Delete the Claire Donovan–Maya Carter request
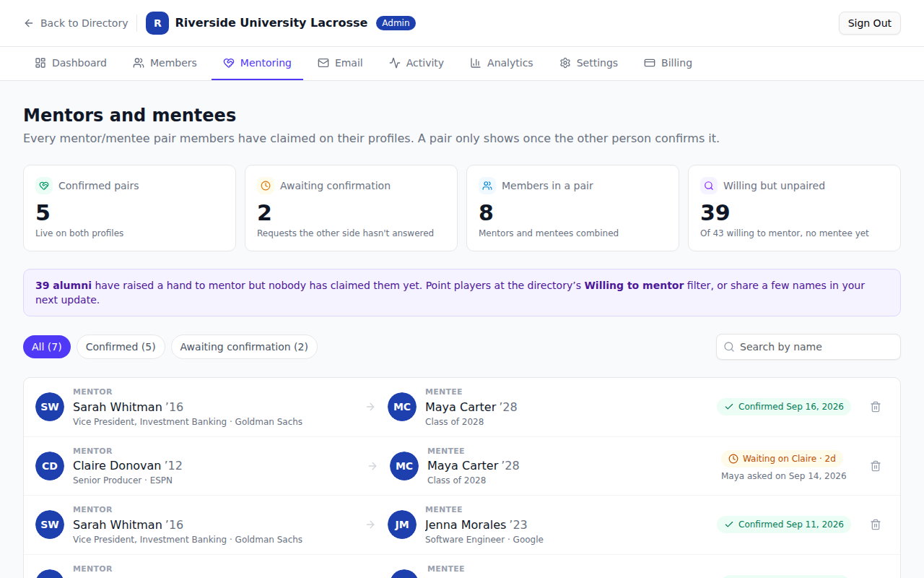 coord(876,466)
